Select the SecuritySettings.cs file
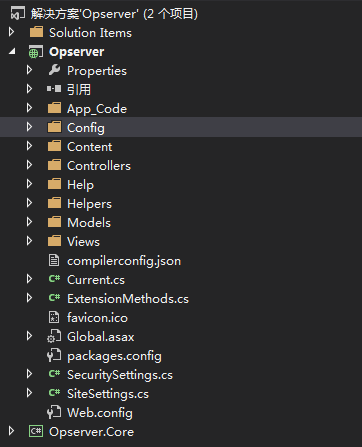The width and height of the screenshot is (362, 447). click(120, 375)
